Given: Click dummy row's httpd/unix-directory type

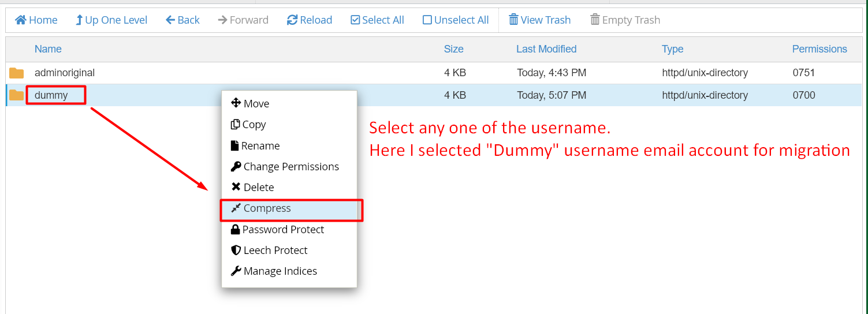Looking at the screenshot, I should click(x=705, y=95).
